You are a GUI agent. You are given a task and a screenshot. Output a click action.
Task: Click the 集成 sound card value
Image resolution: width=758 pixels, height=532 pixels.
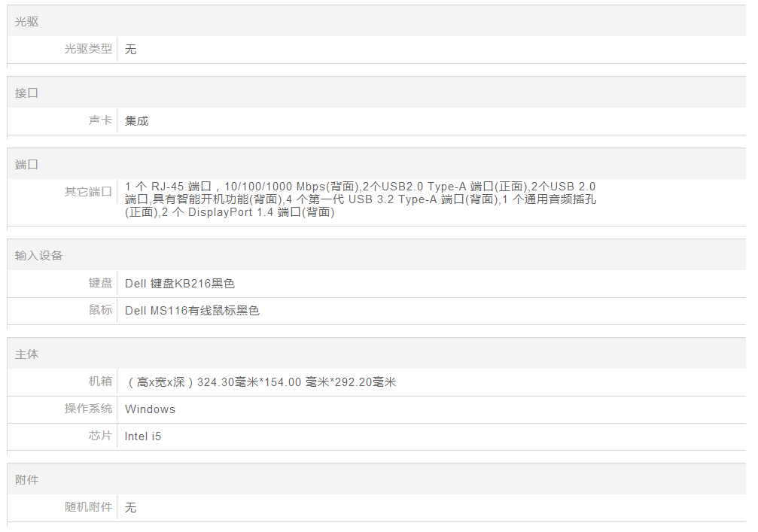137,120
